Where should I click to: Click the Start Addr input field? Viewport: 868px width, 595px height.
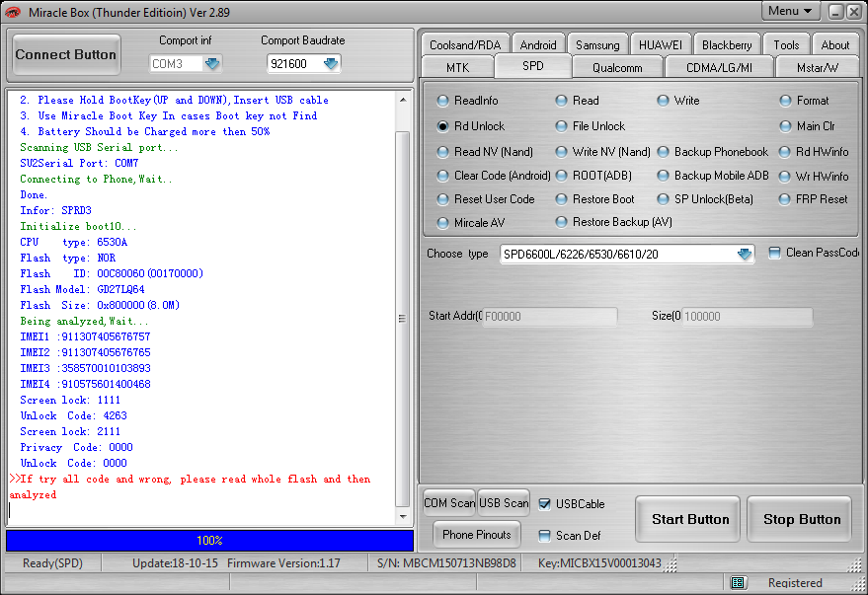(x=550, y=317)
